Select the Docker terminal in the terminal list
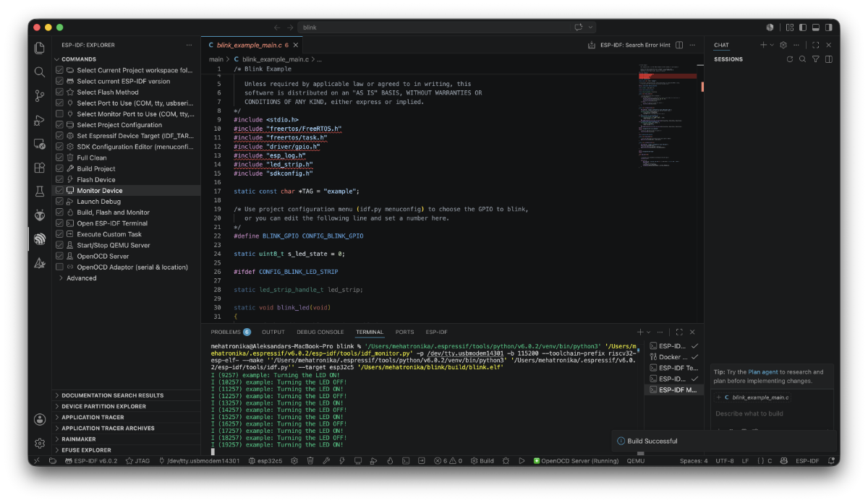The width and height of the screenshot is (868, 503). pos(673,357)
